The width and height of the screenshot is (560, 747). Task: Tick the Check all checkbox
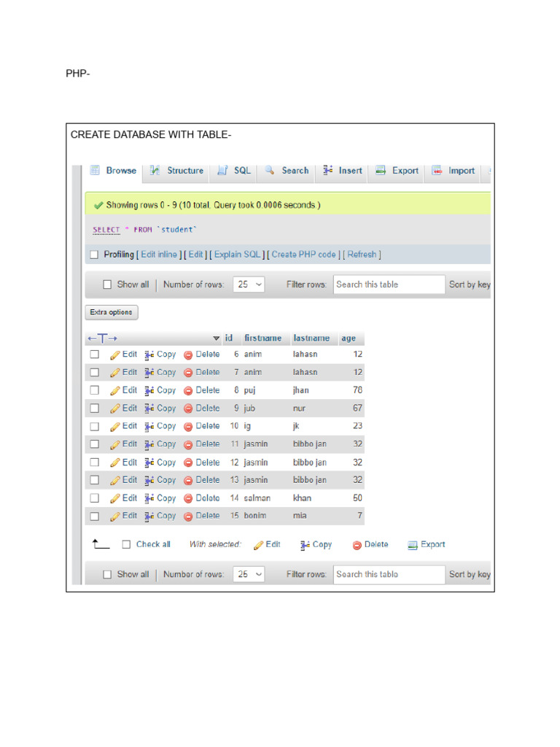(x=126, y=544)
